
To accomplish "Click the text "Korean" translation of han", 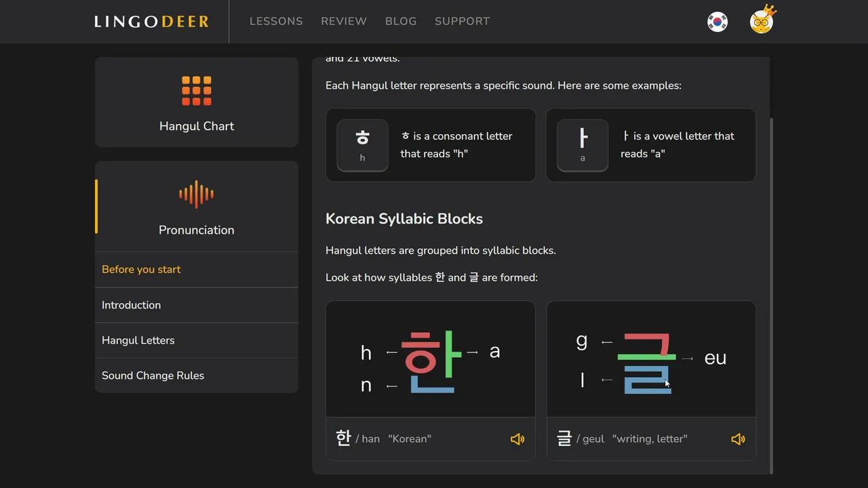I will [410, 439].
